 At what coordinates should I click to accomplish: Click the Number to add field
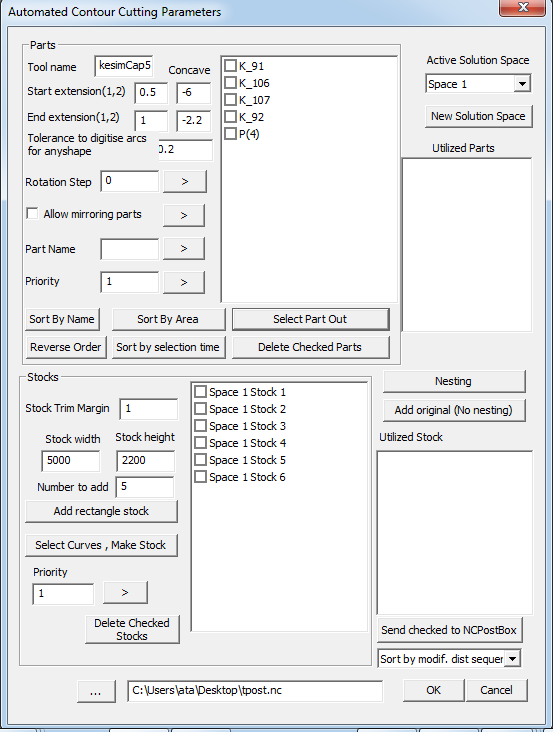pyautogui.click(x=145, y=487)
